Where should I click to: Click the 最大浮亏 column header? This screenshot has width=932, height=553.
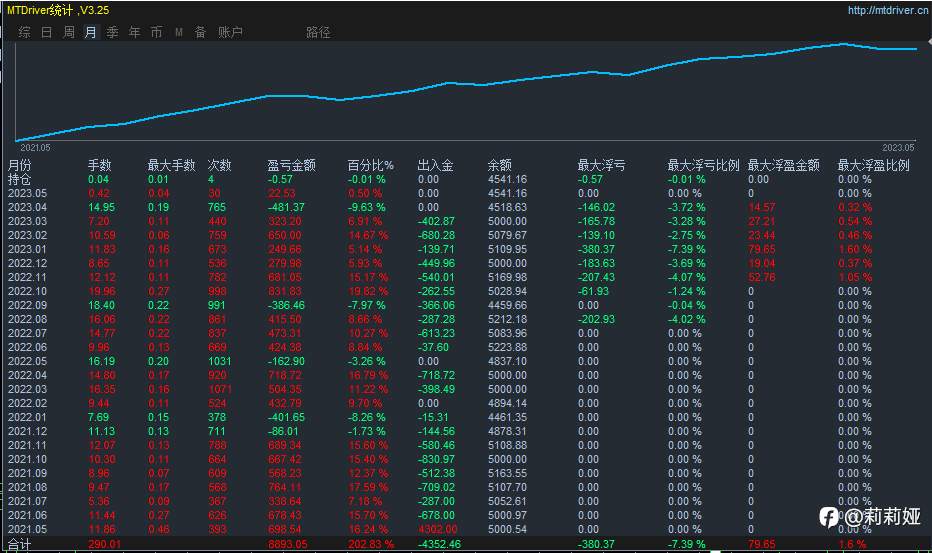click(601, 165)
